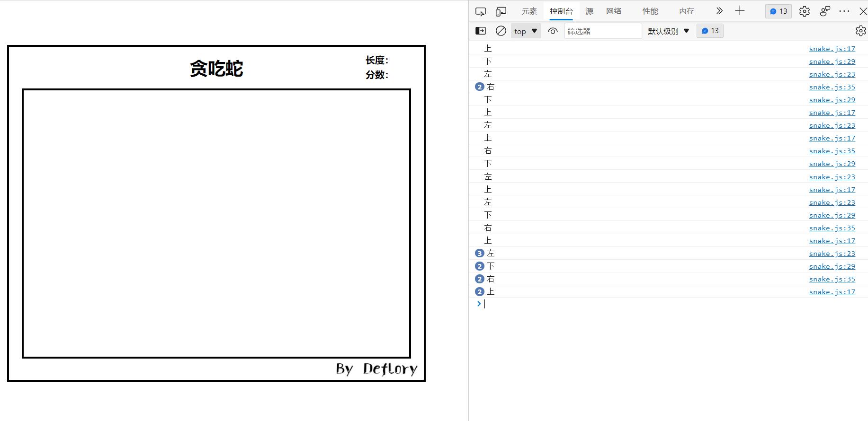Open the DevTools three-dots menu
The height and width of the screenshot is (421, 868).
tap(844, 11)
